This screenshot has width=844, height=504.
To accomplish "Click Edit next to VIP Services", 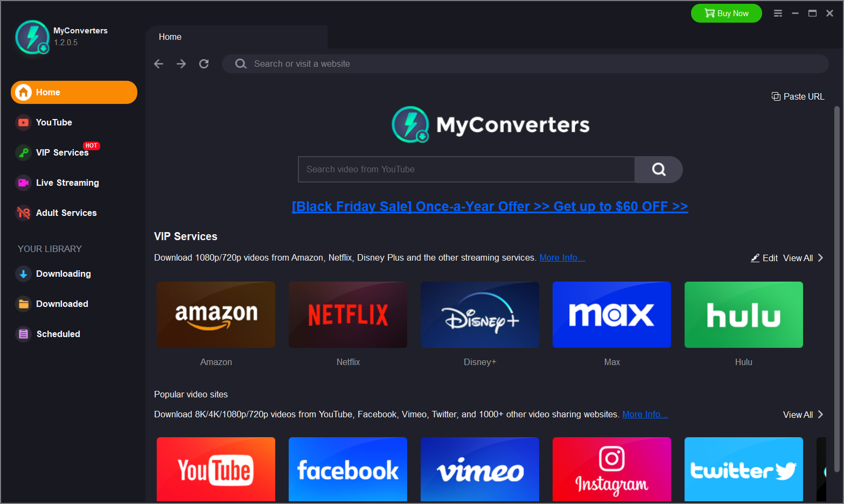I will 764,258.
